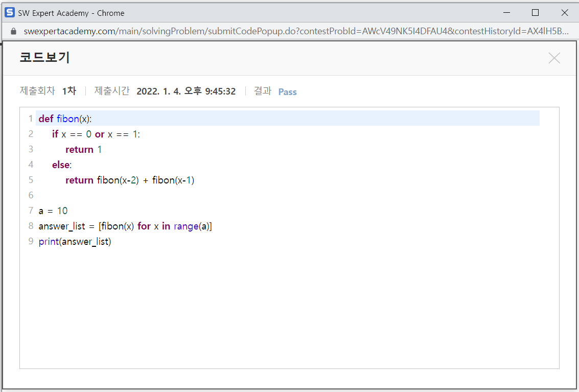
Task: Click the swexpertacademy.com URL in the address bar
Action: [296, 31]
